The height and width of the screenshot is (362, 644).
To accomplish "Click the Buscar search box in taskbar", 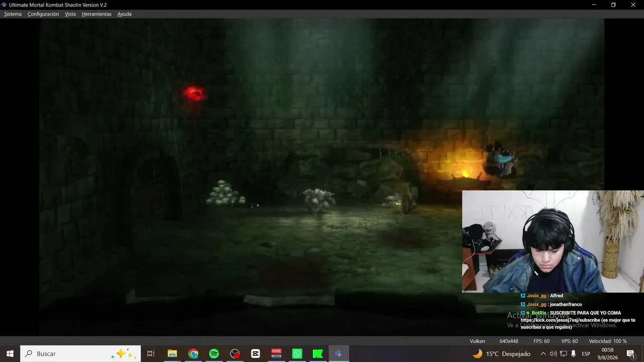I will [x=80, y=354].
